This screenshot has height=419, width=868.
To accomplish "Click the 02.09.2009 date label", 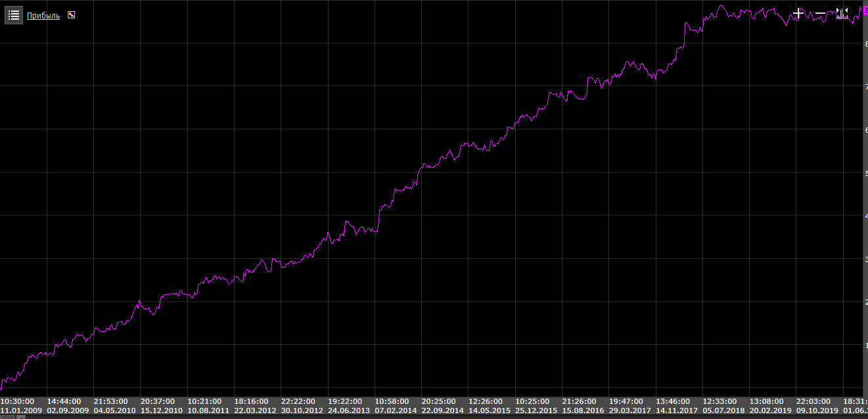I will tap(68, 410).
